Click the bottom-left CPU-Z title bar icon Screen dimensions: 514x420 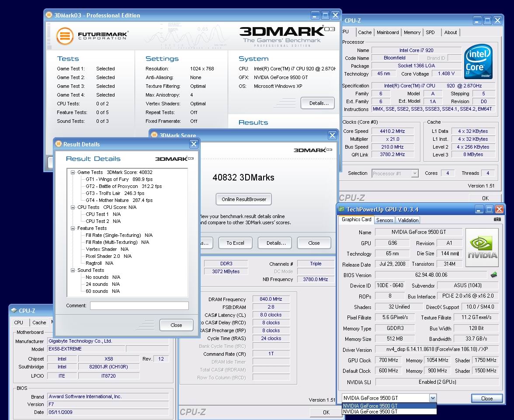[14, 310]
